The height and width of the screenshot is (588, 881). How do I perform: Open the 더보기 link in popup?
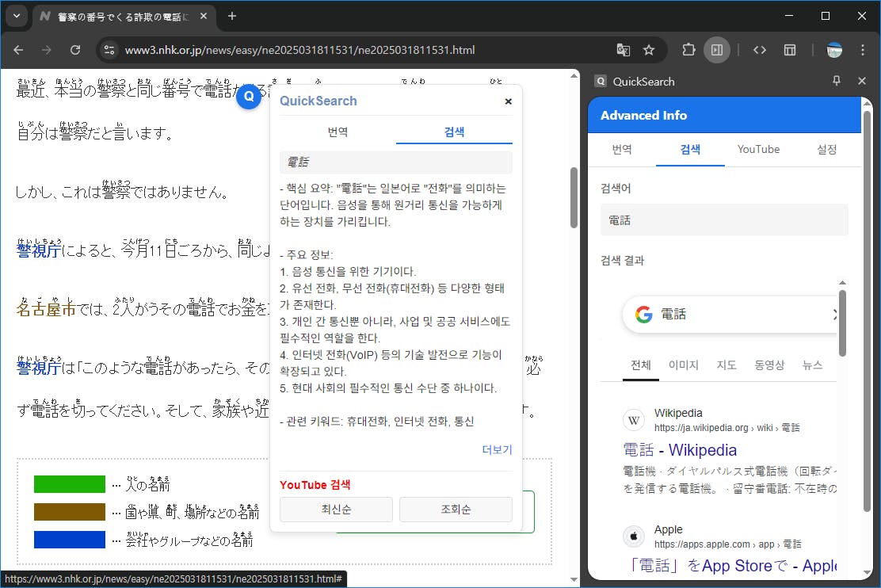pyautogui.click(x=497, y=449)
